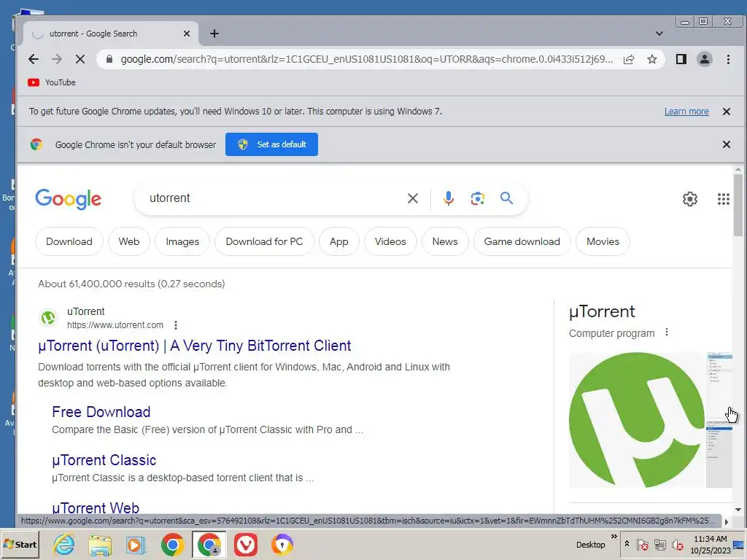Open the YouTube bookmark
This screenshot has height=560, width=747.
click(x=52, y=82)
